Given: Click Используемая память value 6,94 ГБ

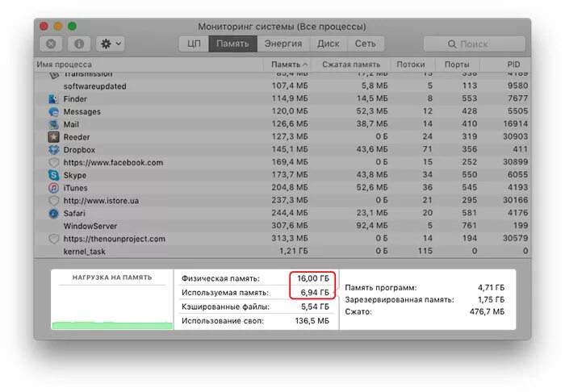Looking at the screenshot, I should pos(315,293).
